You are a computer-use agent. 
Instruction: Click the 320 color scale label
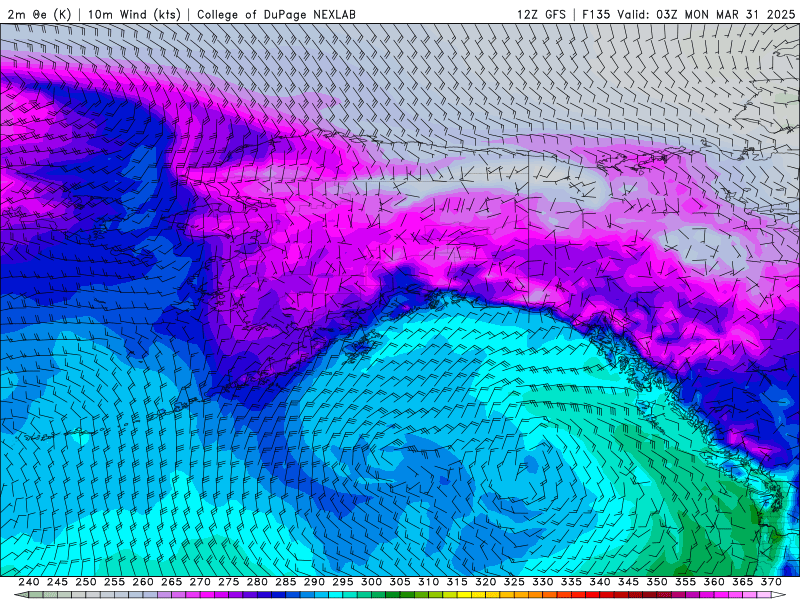(486, 582)
